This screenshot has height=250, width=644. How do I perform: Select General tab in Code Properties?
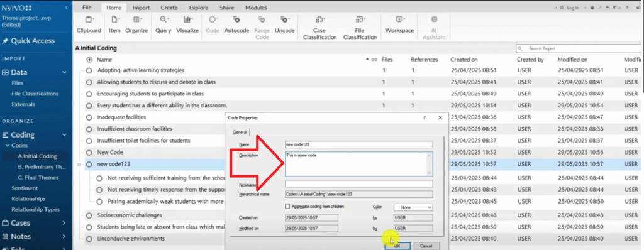240,132
